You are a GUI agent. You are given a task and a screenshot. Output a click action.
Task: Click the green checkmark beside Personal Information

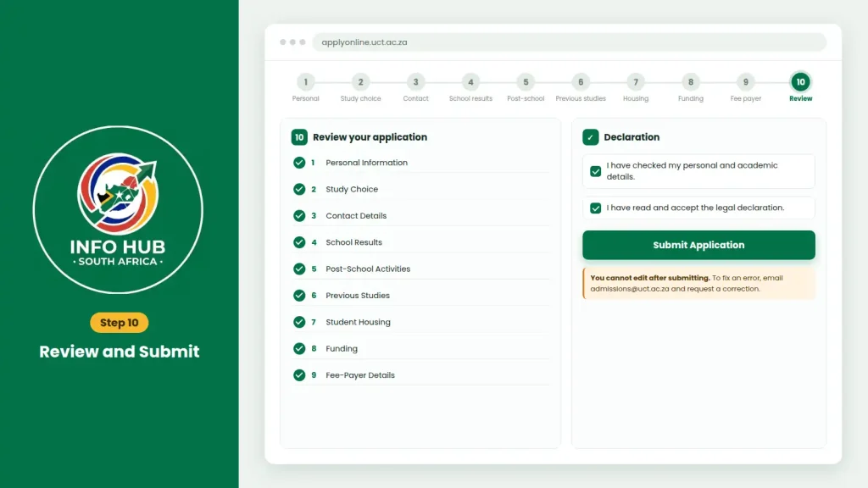(299, 163)
